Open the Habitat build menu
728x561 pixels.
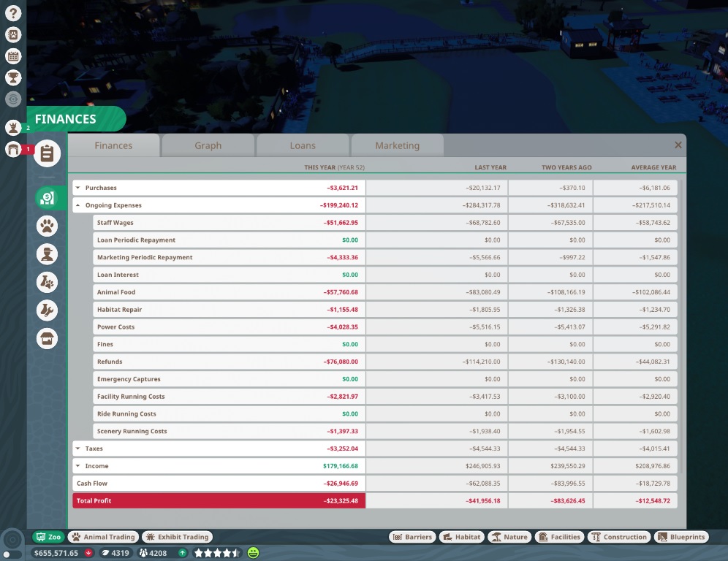tap(462, 537)
